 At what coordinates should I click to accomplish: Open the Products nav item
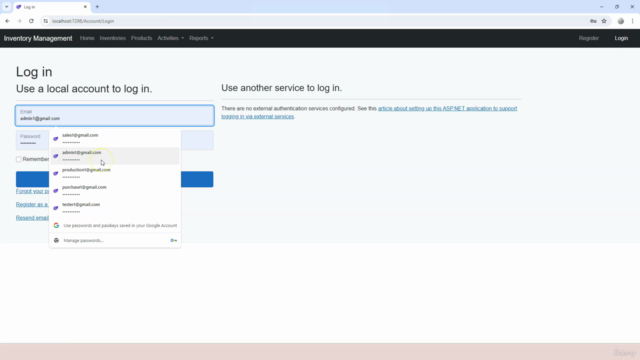pyautogui.click(x=141, y=38)
